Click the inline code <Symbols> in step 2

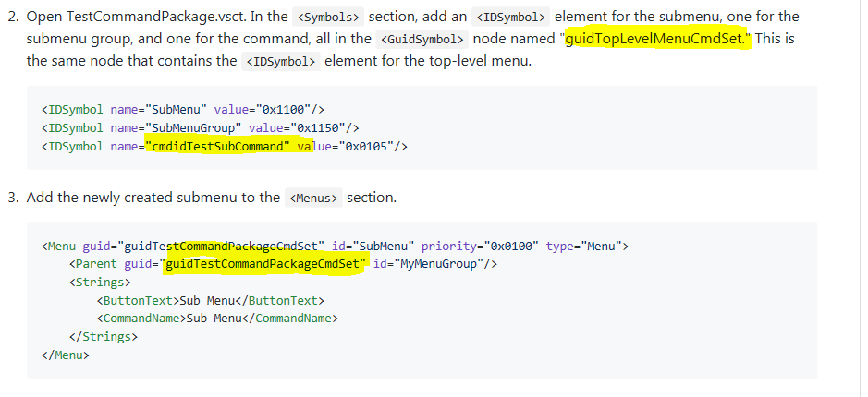coord(328,18)
